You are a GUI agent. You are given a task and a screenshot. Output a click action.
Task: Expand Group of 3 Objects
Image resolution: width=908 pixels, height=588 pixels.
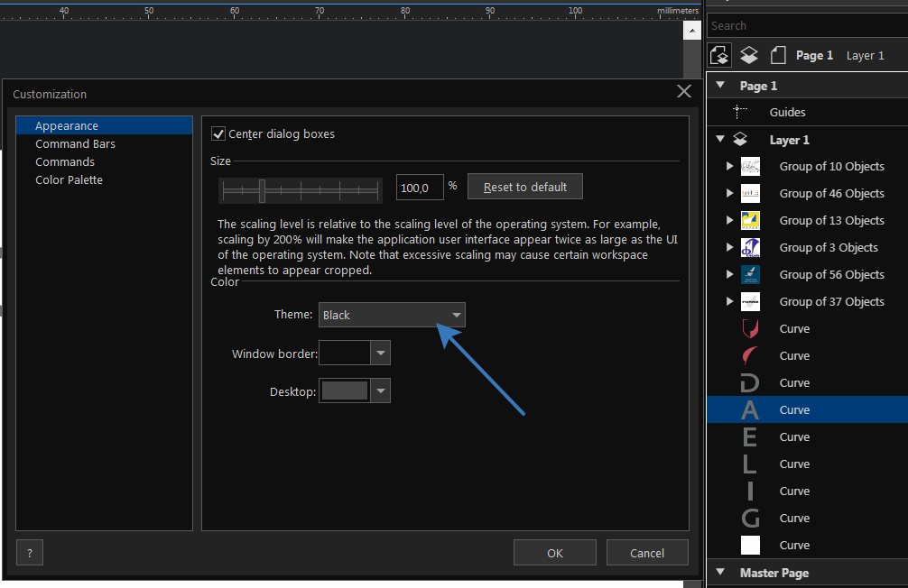tap(729, 247)
